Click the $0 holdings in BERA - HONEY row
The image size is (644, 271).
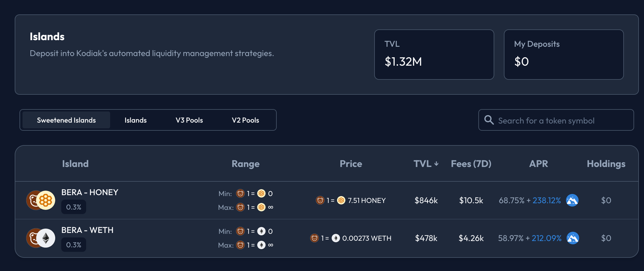606,201
